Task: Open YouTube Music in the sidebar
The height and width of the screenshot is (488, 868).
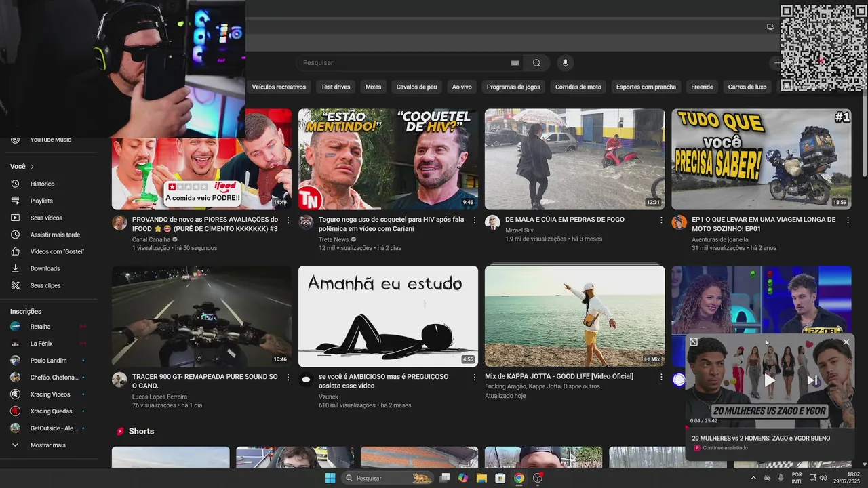Action: point(49,140)
